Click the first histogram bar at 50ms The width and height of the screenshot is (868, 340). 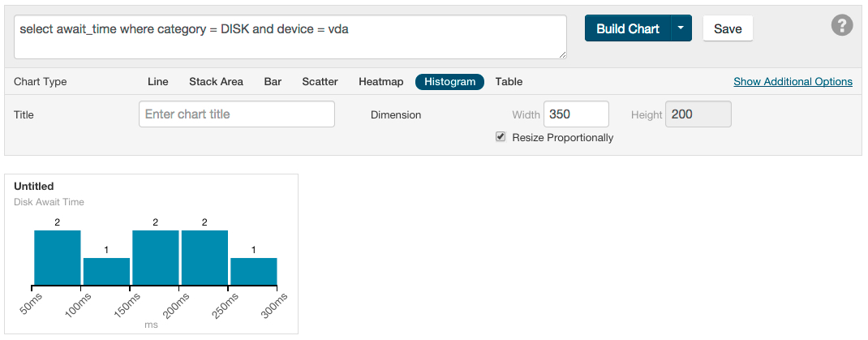click(58, 258)
